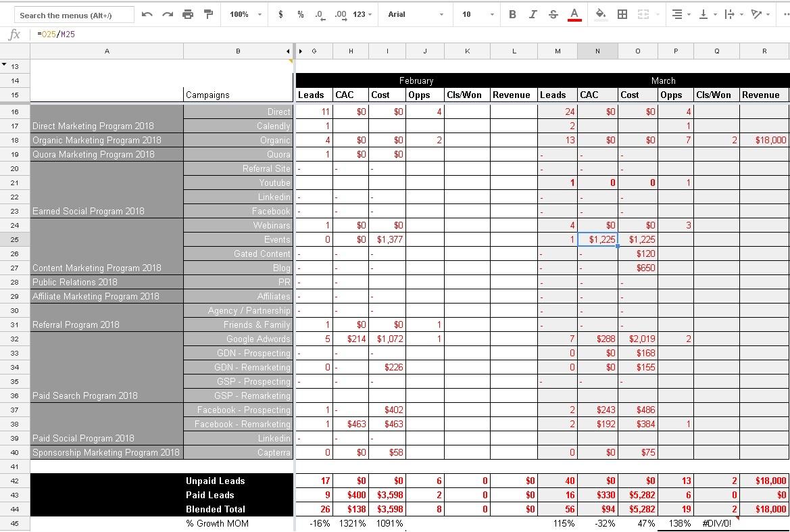Click the Google Adwords campaign cell

pyautogui.click(x=239, y=339)
